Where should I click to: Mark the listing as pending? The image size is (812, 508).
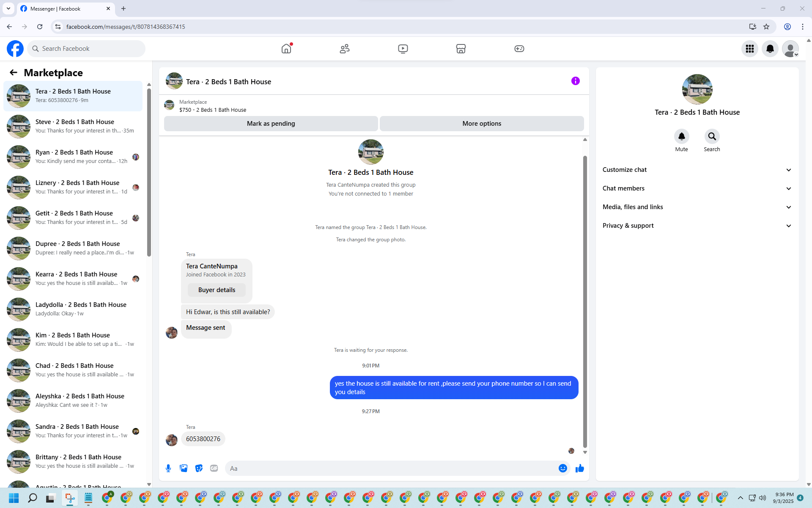[x=271, y=124]
